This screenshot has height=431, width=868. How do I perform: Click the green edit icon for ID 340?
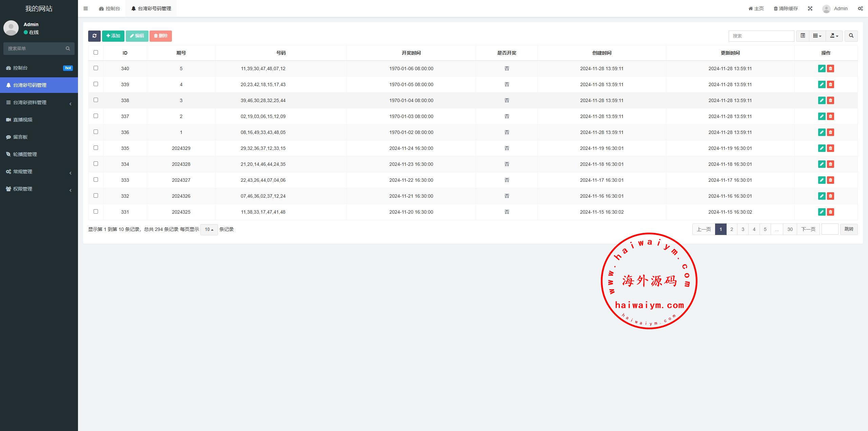[x=822, y=68]
